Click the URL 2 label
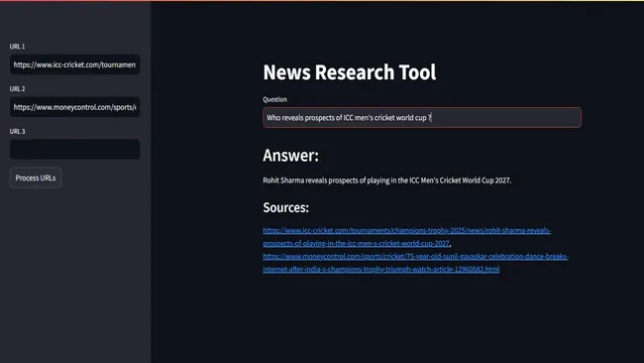Viewport: 644px width, 363px height. 17,89
